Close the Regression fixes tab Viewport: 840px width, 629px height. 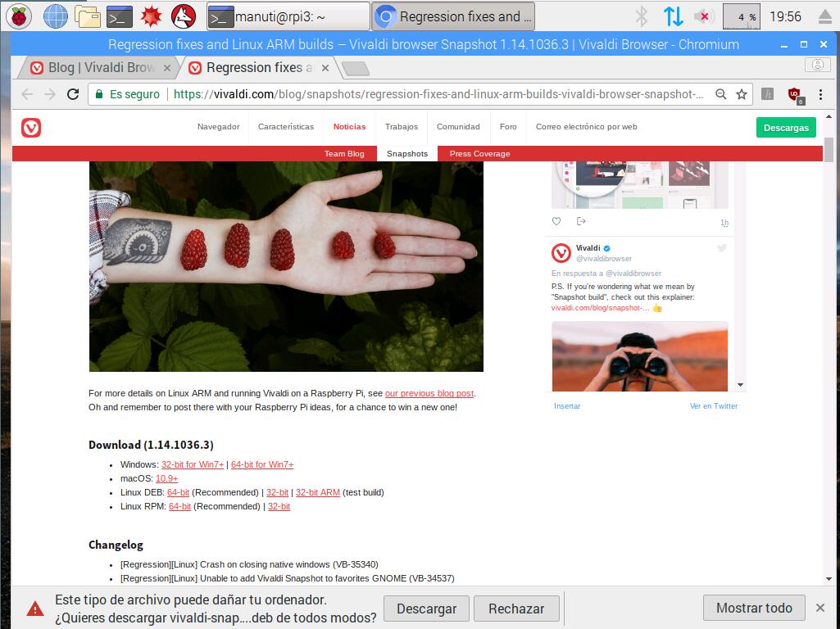pyautogui.click(x=325, y=68)
